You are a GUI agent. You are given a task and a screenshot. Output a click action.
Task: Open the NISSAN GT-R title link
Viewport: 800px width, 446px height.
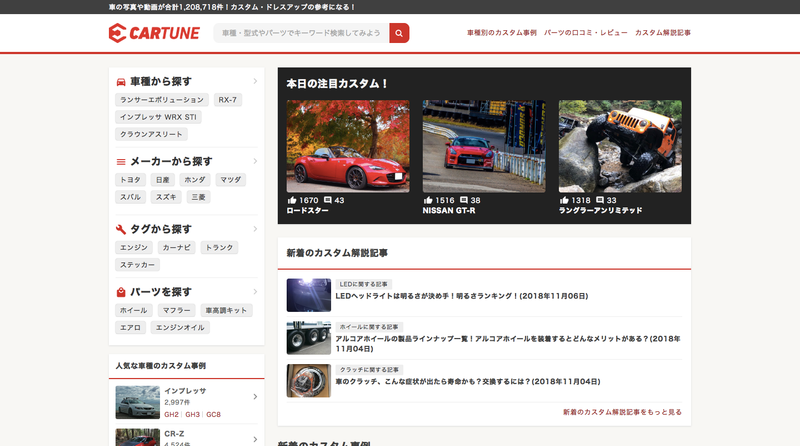point(449,210)
